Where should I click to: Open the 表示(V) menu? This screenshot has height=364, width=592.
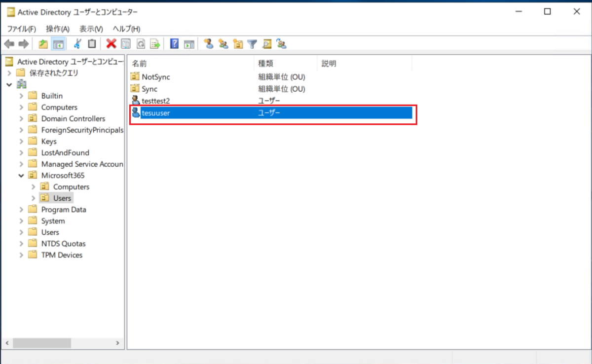[91, 29]
